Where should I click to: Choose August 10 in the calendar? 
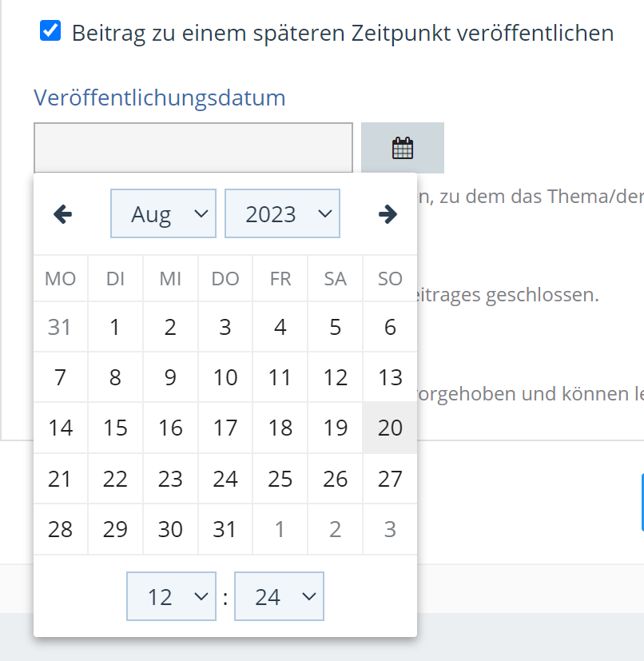tap(225, 377)
